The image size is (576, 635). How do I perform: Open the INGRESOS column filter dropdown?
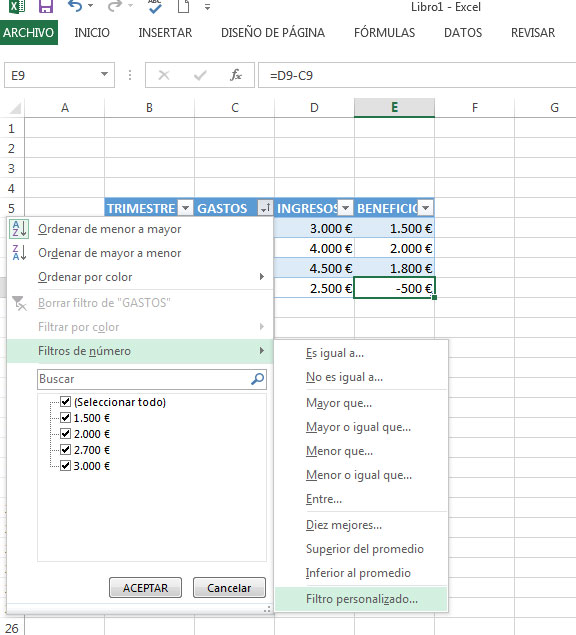pyautogui.click(x=345, y=208)
